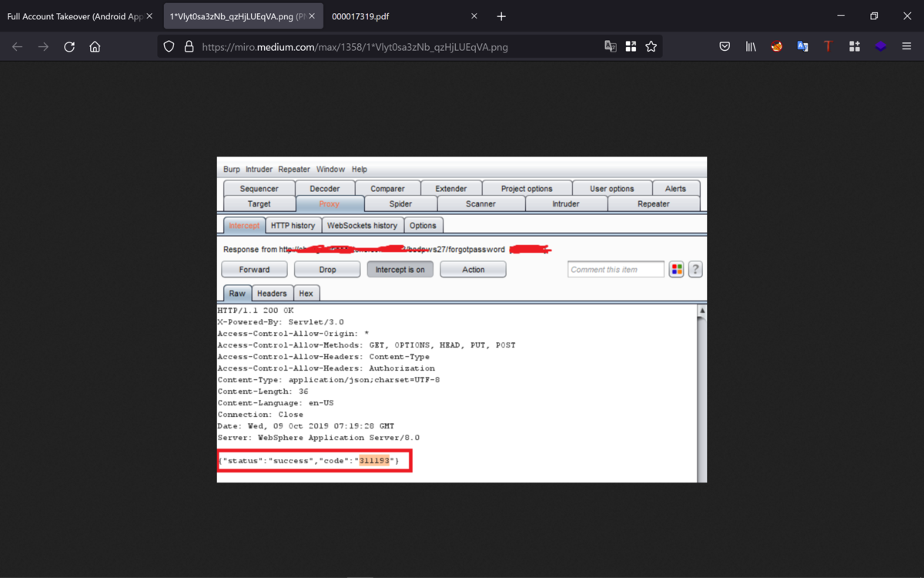The image size is (924, 578).
Task: Click the grid icon in the address bar
Action: tap(631, 47)
